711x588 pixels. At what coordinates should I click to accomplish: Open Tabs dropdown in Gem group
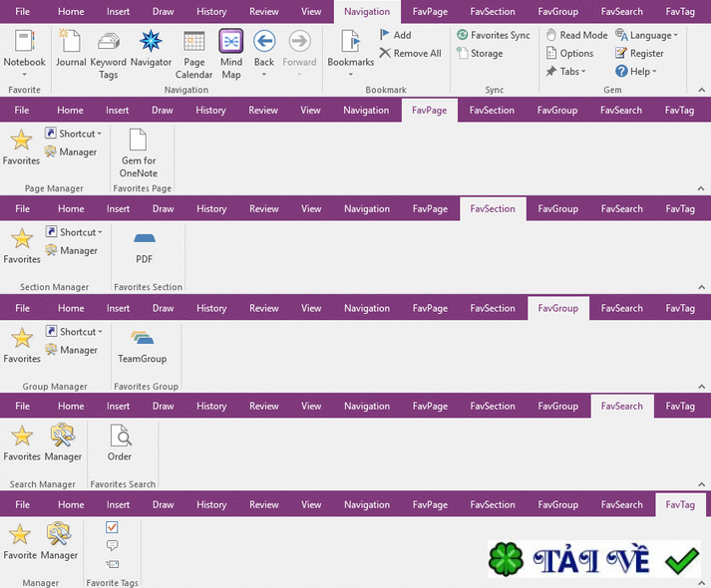[565, 71]
